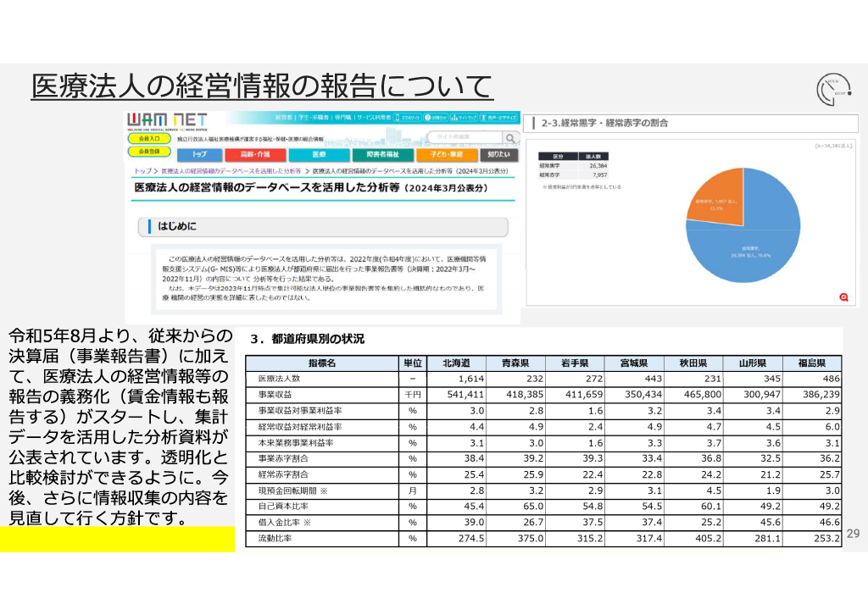Open the 医療 navigation tab
Screen dimensions: 868x615
click(319, 155)
